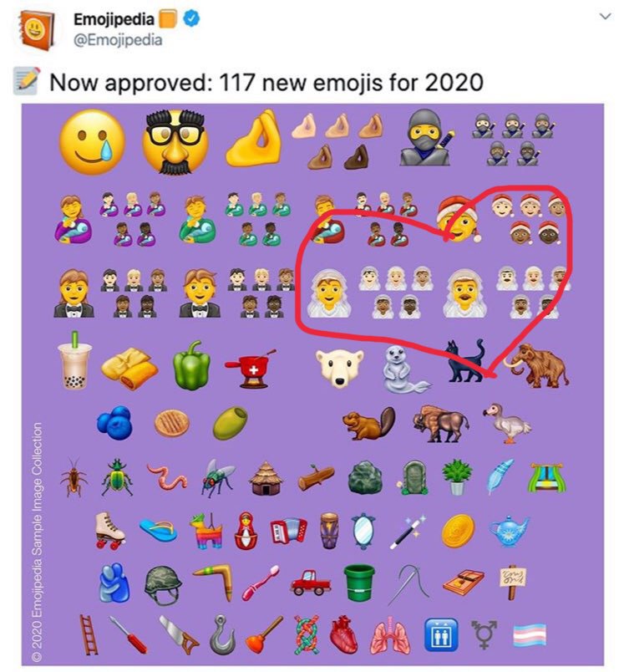Click the large yellow pinched fingers emoji

[255, 140]
